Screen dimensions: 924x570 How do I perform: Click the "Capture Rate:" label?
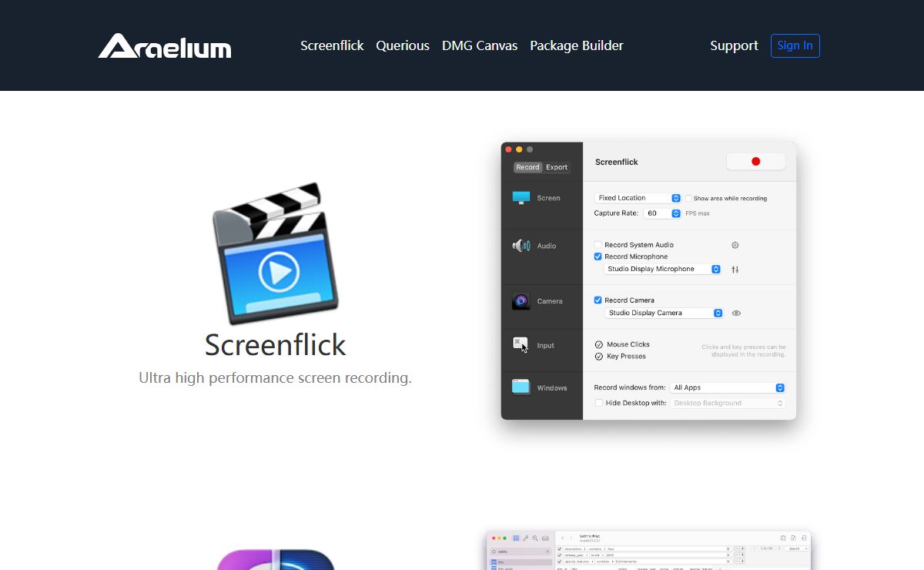(616, 213)
